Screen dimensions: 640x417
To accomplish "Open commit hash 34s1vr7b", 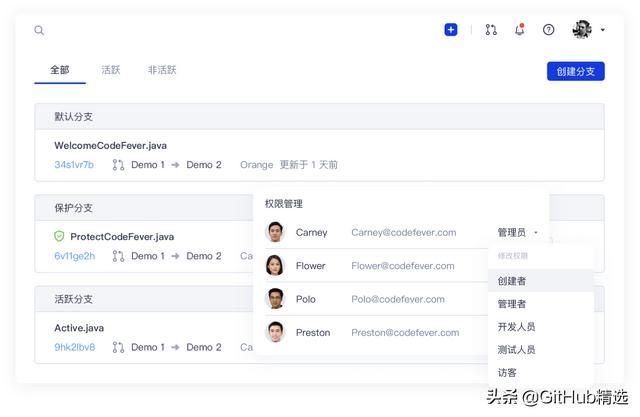I will click(74, 165).
